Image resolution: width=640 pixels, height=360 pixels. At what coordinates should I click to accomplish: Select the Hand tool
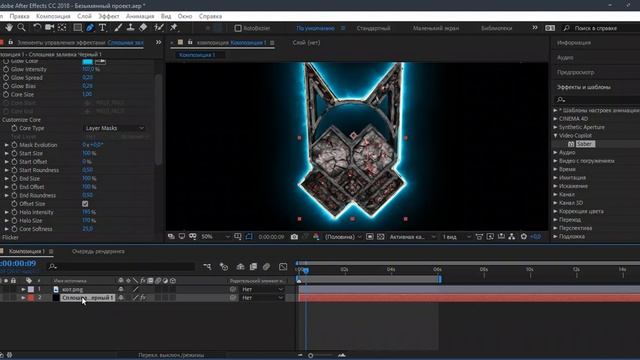click(9, 27)
